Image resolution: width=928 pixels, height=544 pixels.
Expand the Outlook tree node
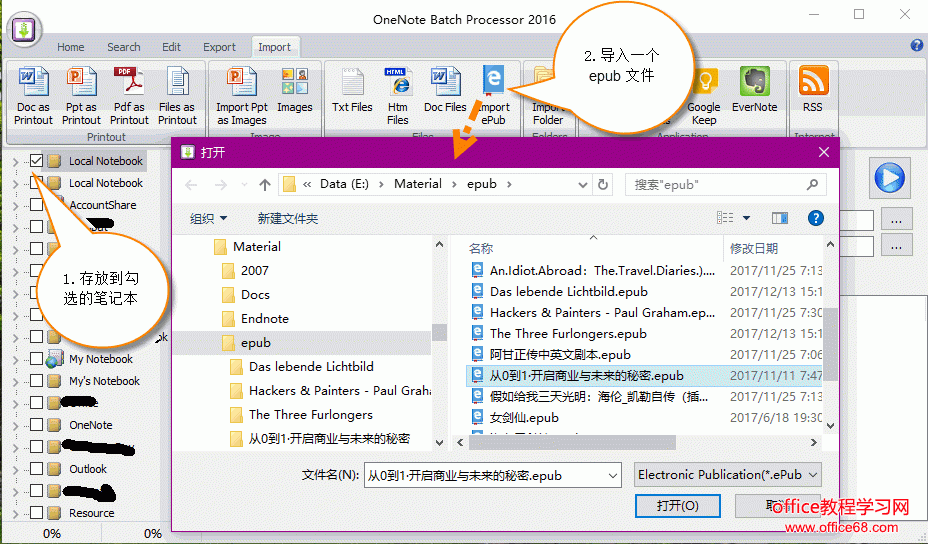[x=15, y=469]
